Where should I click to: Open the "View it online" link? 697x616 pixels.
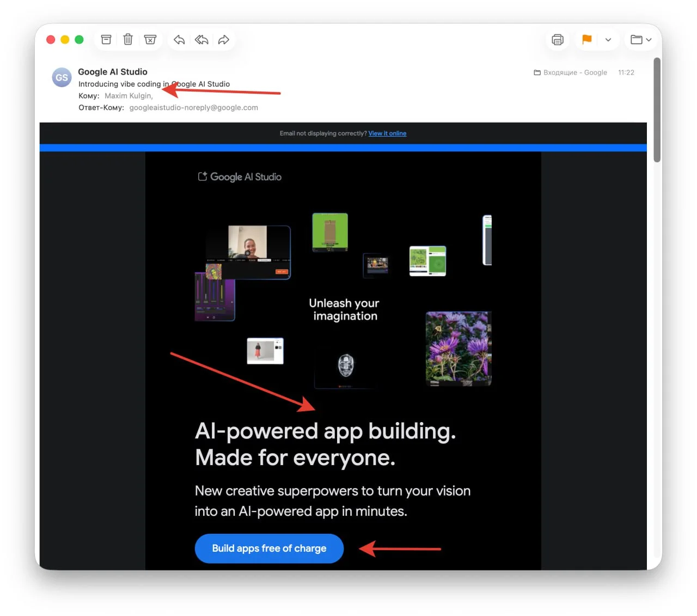pyautogui.click(x=387, y=133)
